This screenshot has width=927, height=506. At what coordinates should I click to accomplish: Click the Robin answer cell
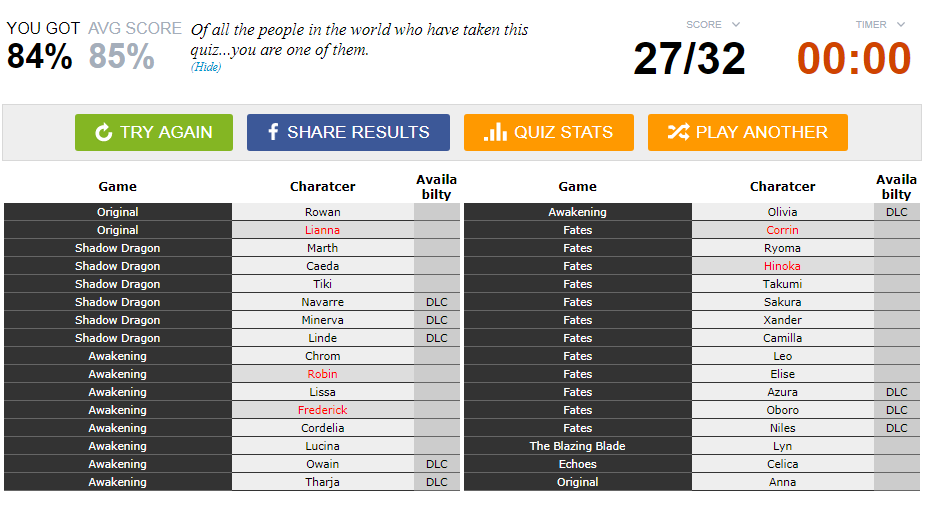point(322,374)
